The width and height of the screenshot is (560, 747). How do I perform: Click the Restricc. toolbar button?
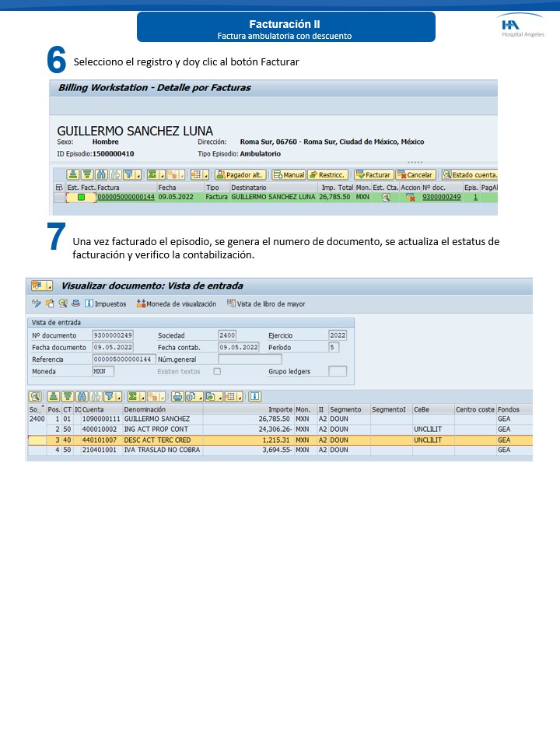[327, 175]
